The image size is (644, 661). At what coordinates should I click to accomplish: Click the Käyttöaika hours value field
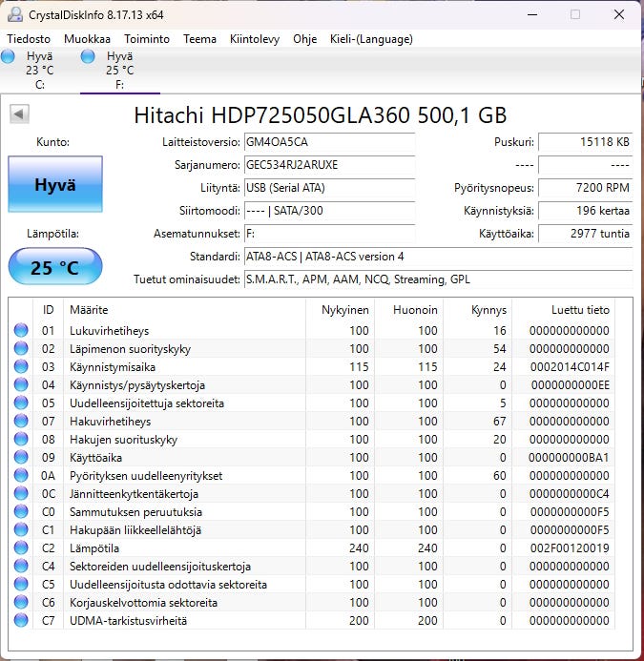[585, 234]
